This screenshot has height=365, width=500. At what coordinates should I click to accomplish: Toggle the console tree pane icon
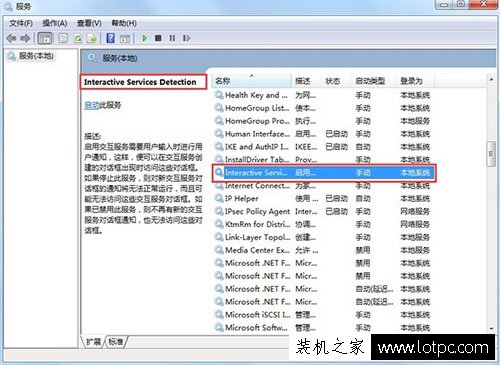[45, 38]
